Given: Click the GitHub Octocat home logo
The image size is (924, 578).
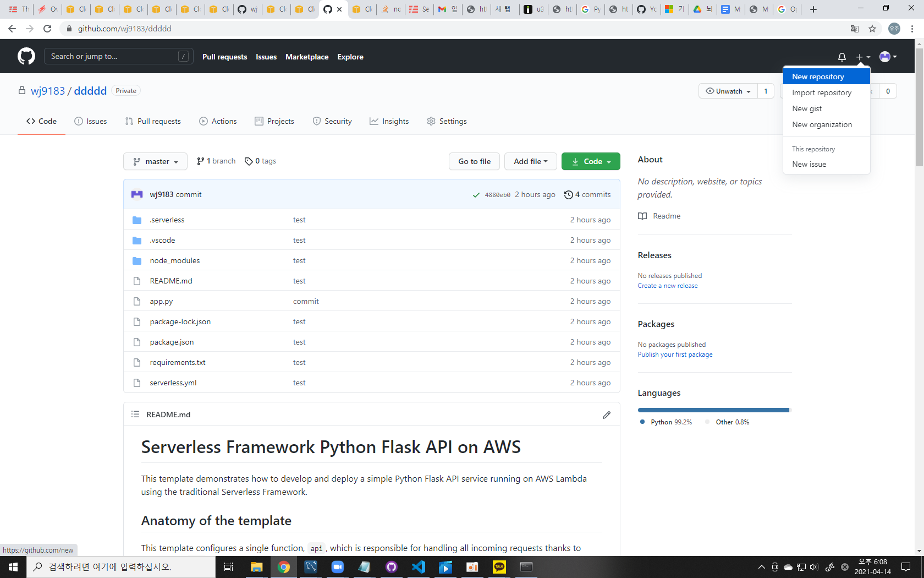Looking at the screenshot, I should click(26, 56).
